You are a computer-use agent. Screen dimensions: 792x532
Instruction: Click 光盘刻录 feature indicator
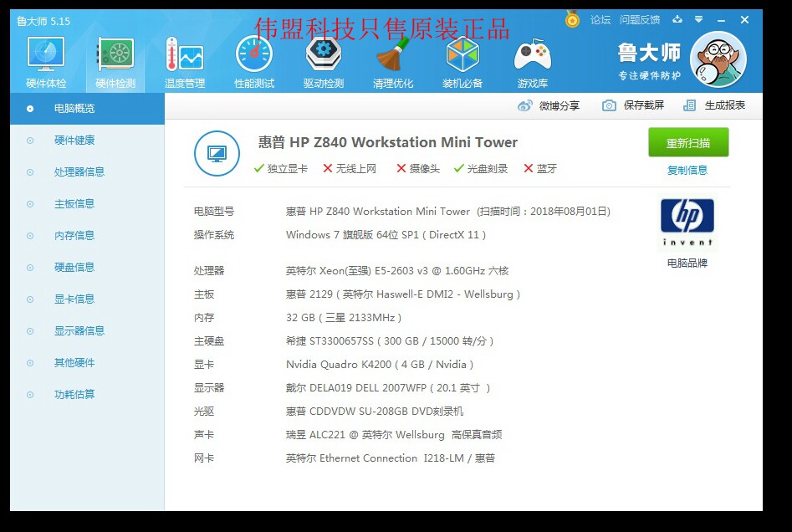click(480, 168)
